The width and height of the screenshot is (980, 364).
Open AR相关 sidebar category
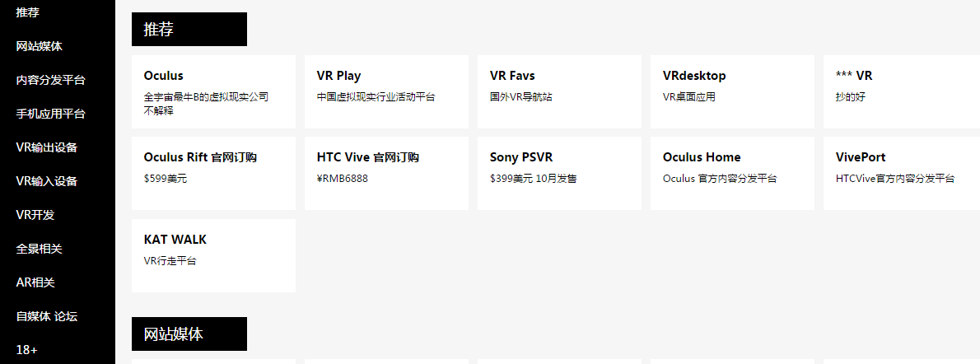tap(35, 282)
